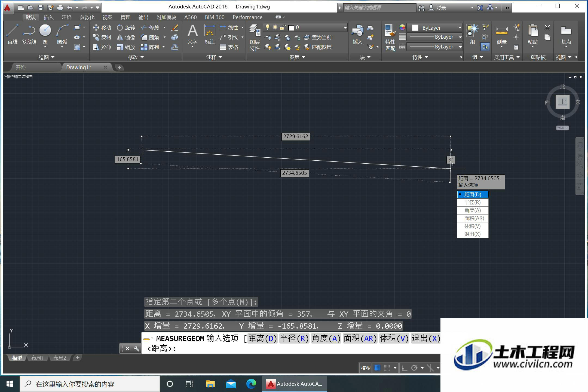
Task: Toggle isometric drafting in status bar
Action: (x=430, y=368)
